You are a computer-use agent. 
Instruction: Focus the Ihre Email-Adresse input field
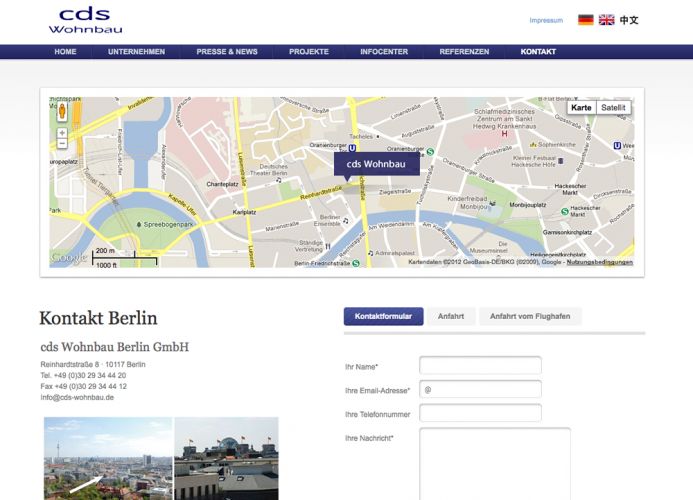480,389
